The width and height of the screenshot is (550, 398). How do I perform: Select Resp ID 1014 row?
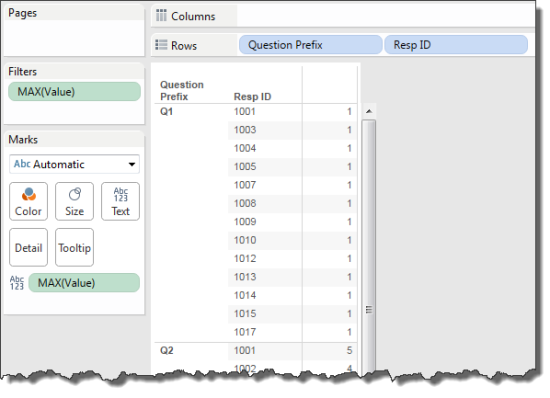pos(245,295)
